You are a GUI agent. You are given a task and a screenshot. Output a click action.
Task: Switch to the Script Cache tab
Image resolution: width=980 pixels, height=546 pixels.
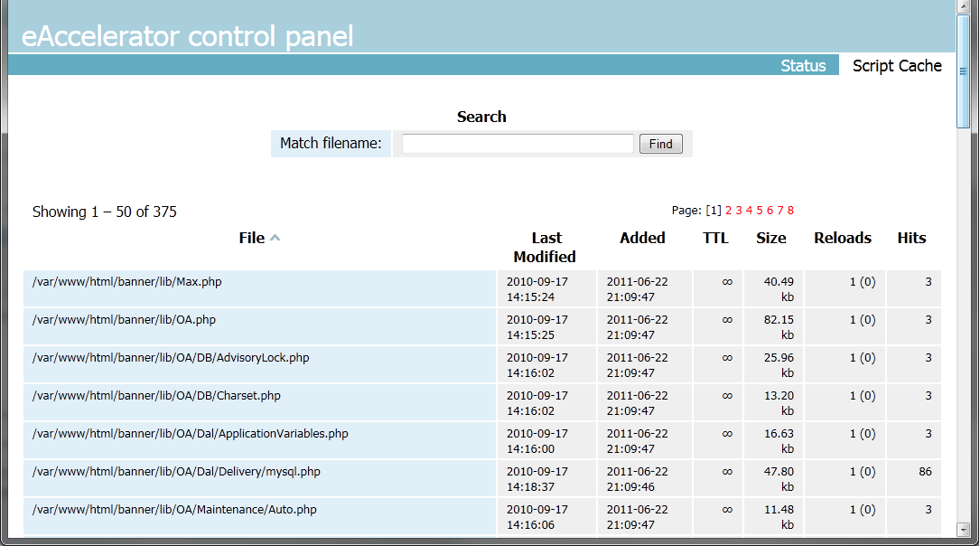(896, 66)
